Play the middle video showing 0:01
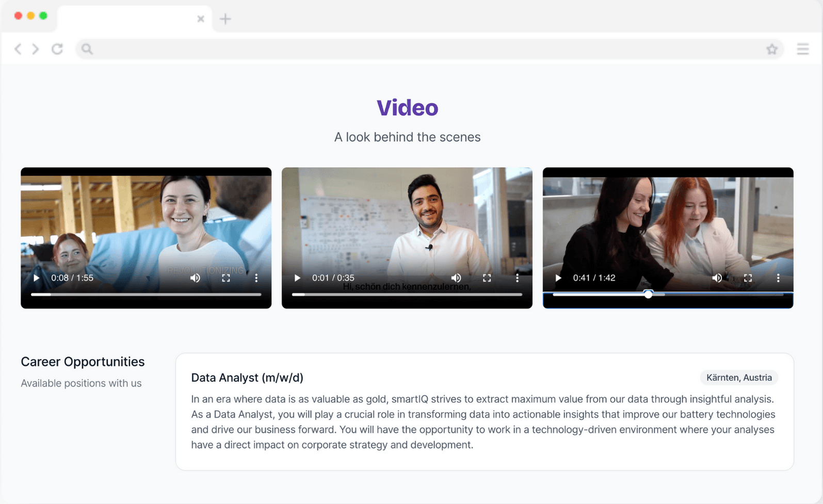 pos(297,278)
